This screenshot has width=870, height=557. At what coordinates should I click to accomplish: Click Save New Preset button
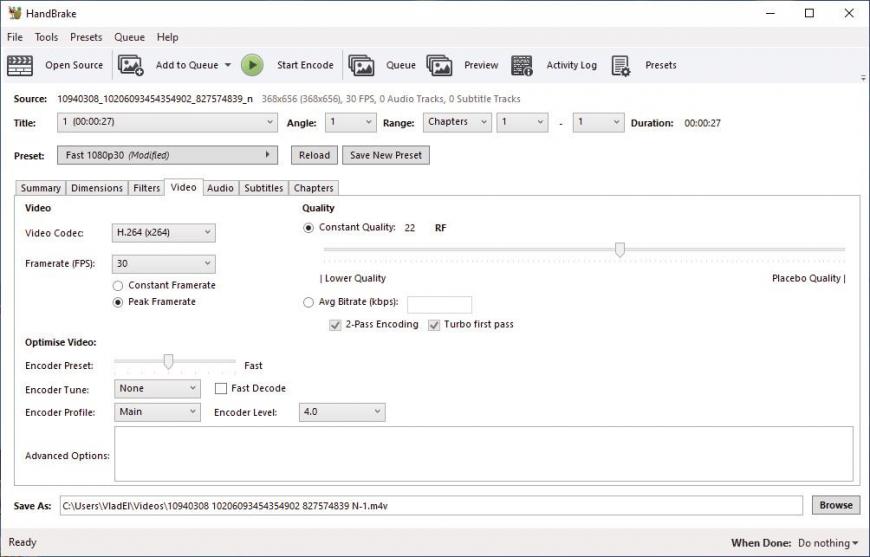386,155
